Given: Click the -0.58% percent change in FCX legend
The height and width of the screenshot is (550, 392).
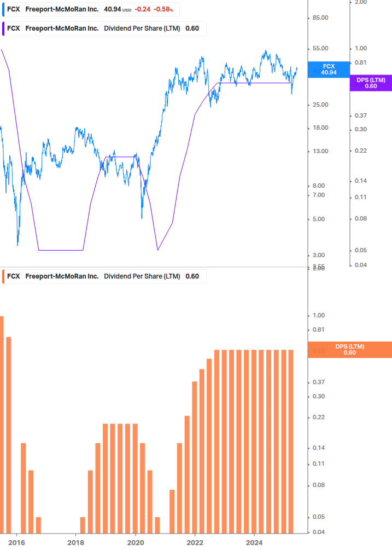Looking at the screenshot, I should point(163,9).
